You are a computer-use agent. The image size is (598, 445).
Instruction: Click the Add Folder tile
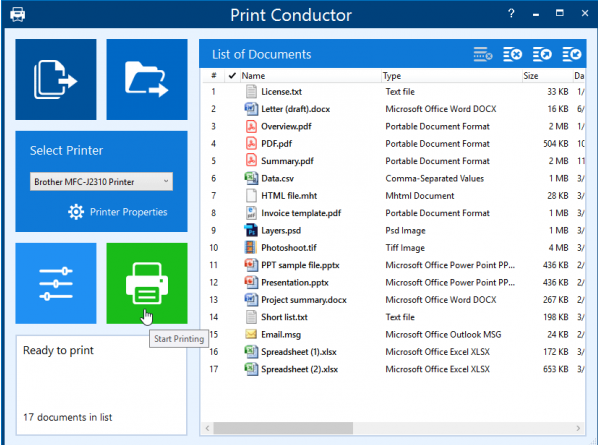(x=147, y=79)
